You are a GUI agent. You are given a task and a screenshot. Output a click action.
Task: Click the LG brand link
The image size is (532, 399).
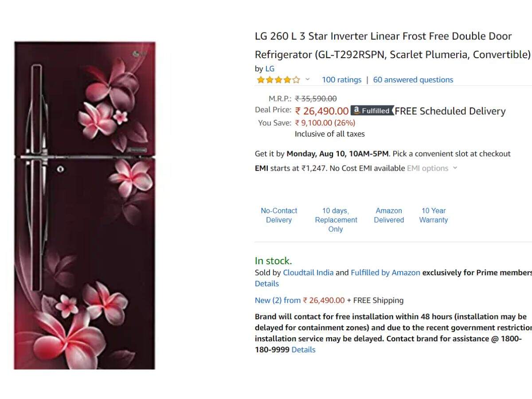click(x=270, y=69)
